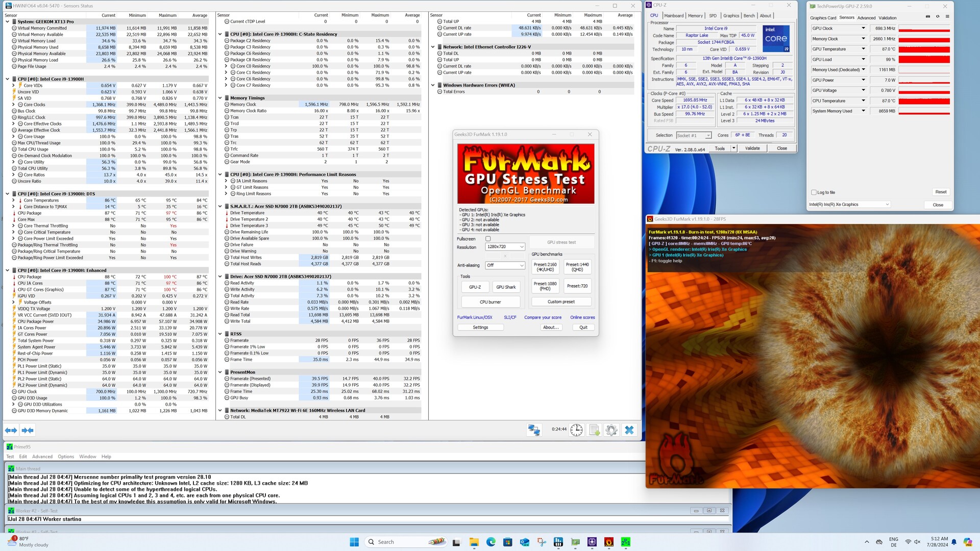Collapse System: GEEKOM XT13 Pro group
This screenshot has width=980, height=551.
(7, 21)
